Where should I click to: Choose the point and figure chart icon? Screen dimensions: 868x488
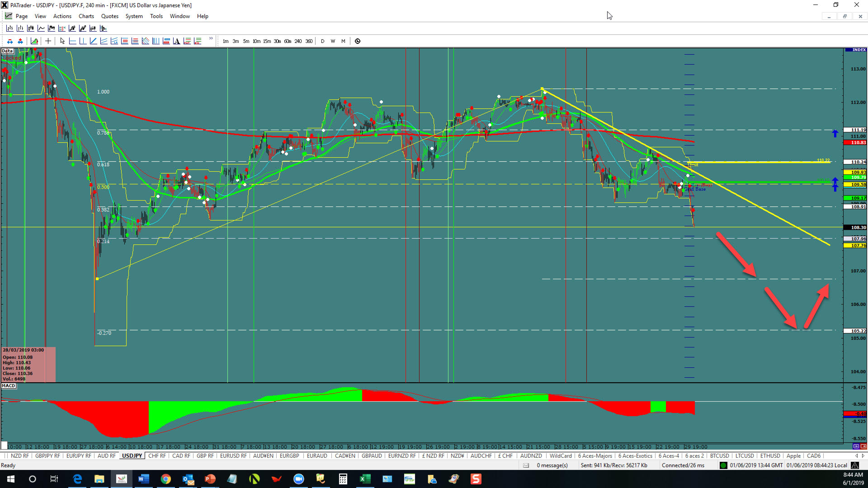(x=62, y=28)
